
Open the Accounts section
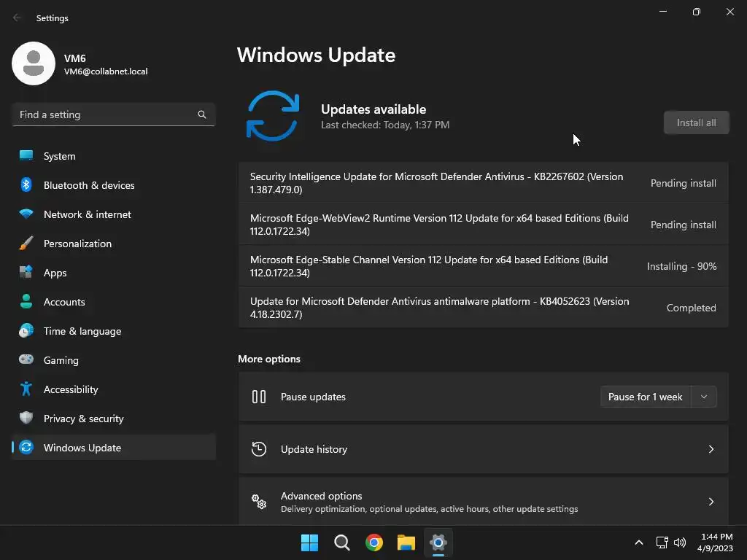click(113, 301)
